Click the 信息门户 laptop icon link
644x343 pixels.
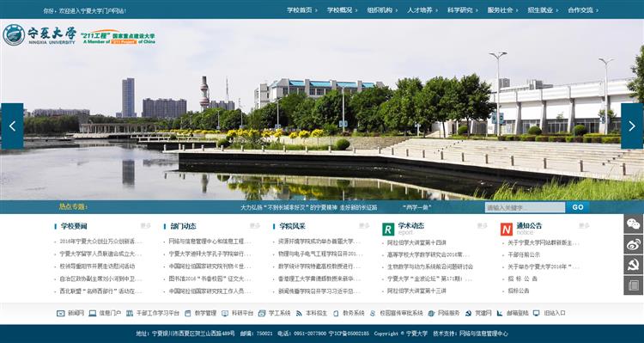tap(93, 314)
